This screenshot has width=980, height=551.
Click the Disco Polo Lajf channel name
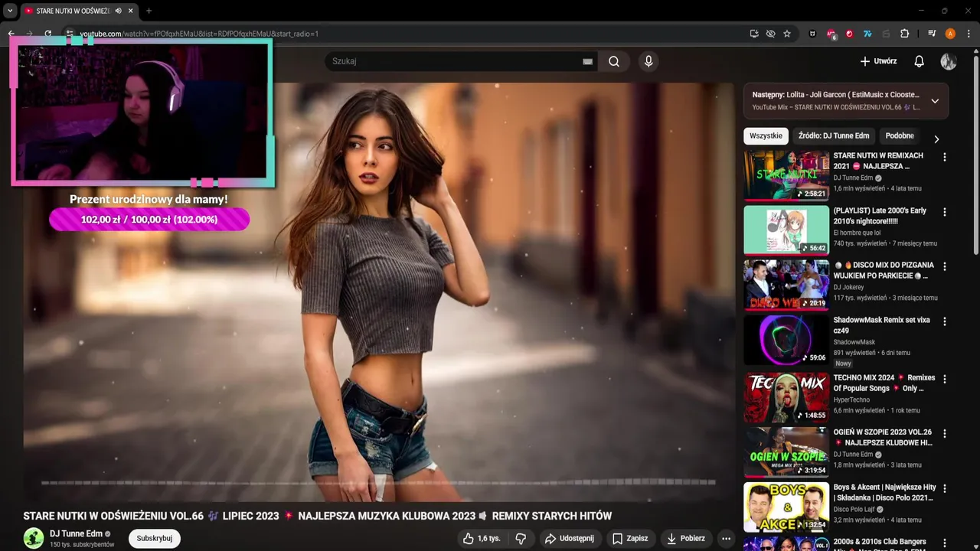tap(854, 509)
